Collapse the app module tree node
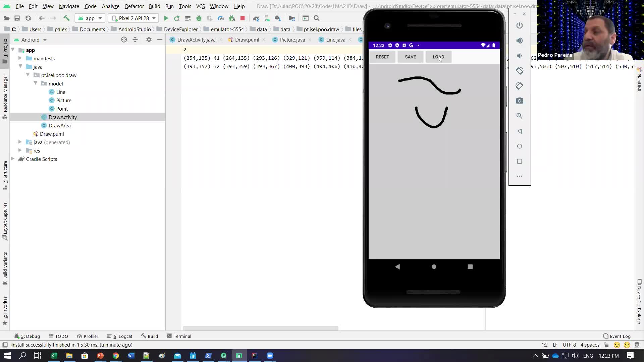644x362 pixels. click(13, 50)
